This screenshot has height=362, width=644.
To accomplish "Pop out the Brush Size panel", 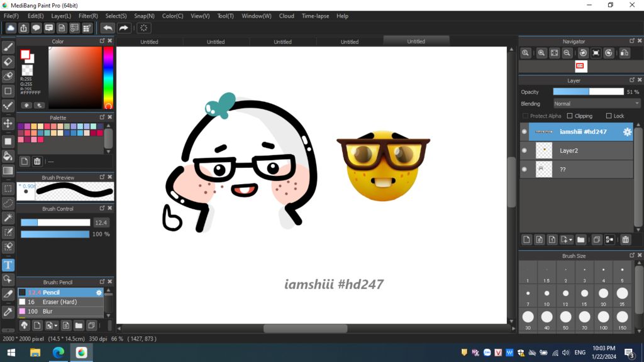I will click(631, 255).
